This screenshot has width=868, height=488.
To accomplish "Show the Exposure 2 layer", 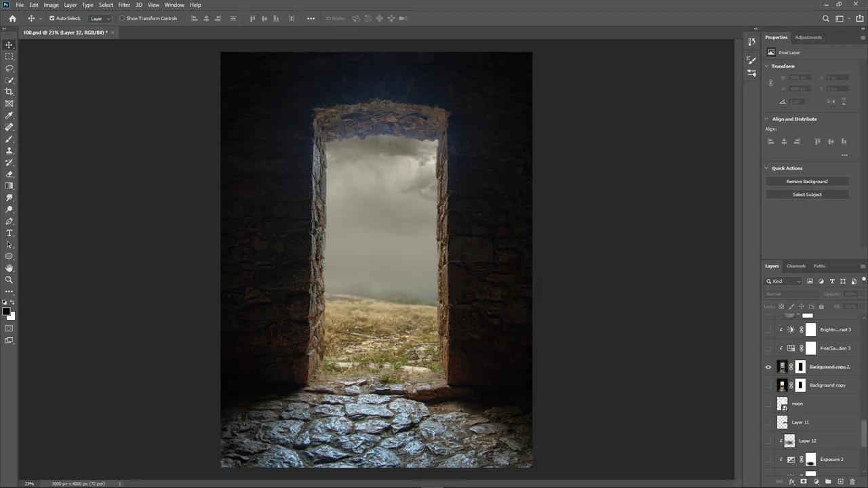I will coord(768,460).
